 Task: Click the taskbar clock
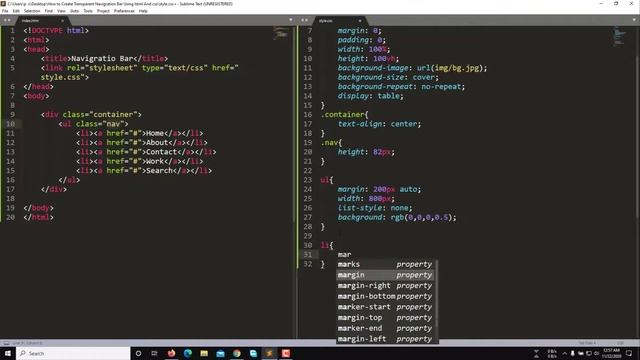coord(611,353)
